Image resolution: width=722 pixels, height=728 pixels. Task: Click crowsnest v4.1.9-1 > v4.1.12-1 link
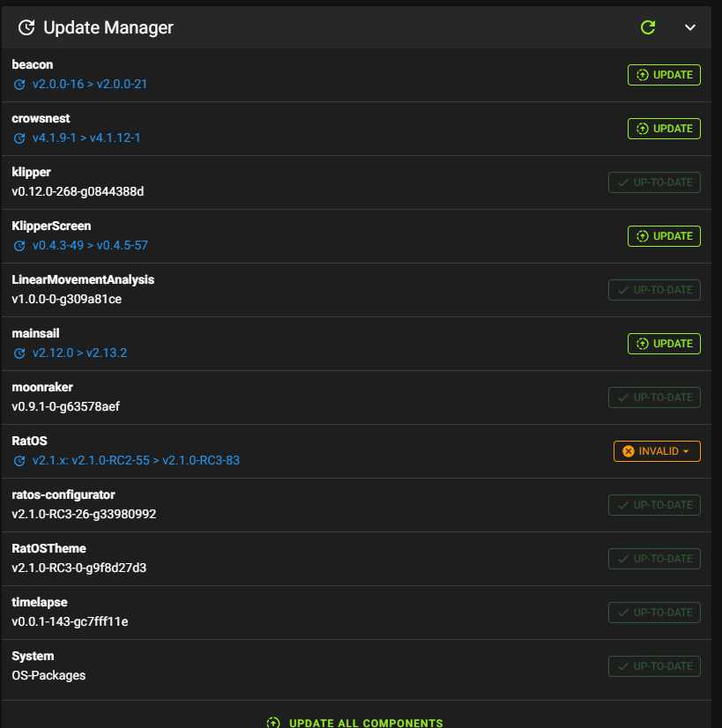[x=86, y=137]
